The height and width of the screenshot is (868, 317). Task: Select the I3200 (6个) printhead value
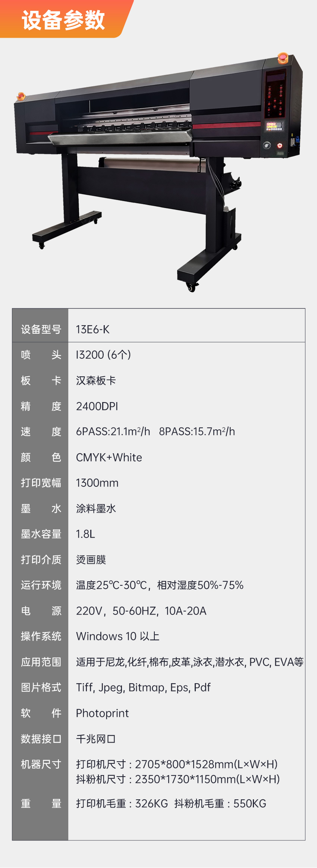pos(103,355)
